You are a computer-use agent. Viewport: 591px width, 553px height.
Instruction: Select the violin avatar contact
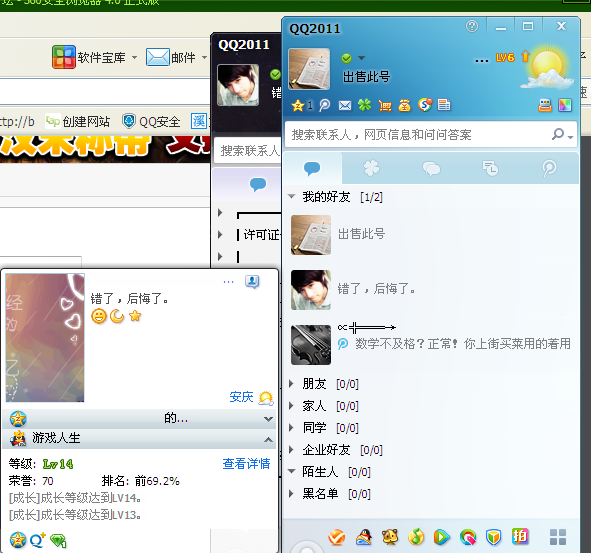pos(431,345)
